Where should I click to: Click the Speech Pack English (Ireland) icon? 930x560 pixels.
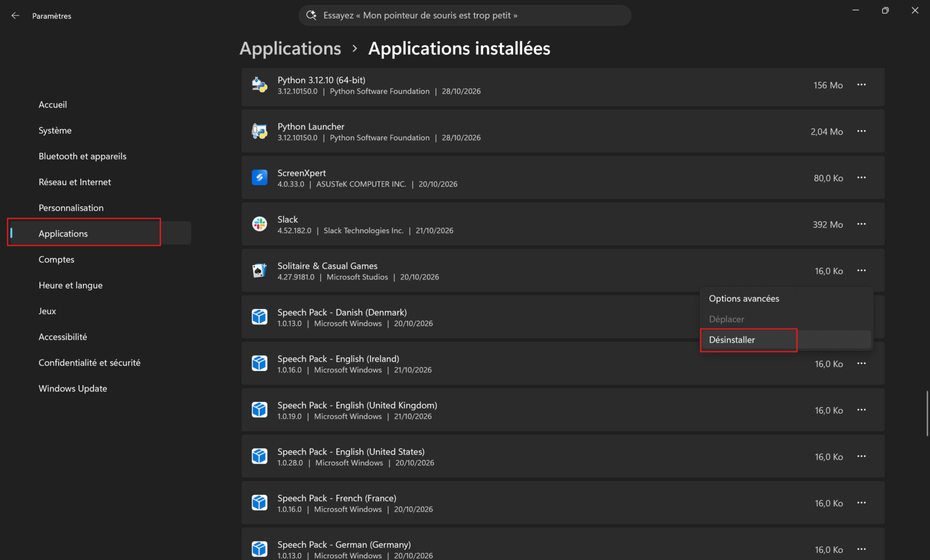click(x=259, y=364)
